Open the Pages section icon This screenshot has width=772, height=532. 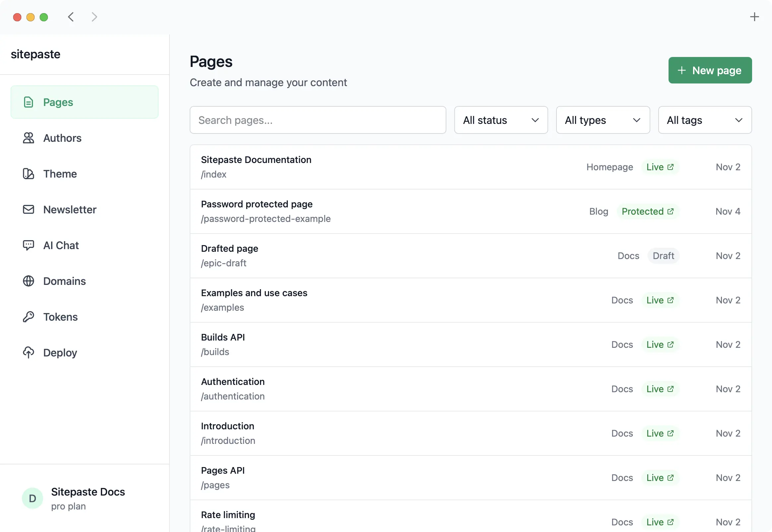pyautogui.click(x=28, y=102)
